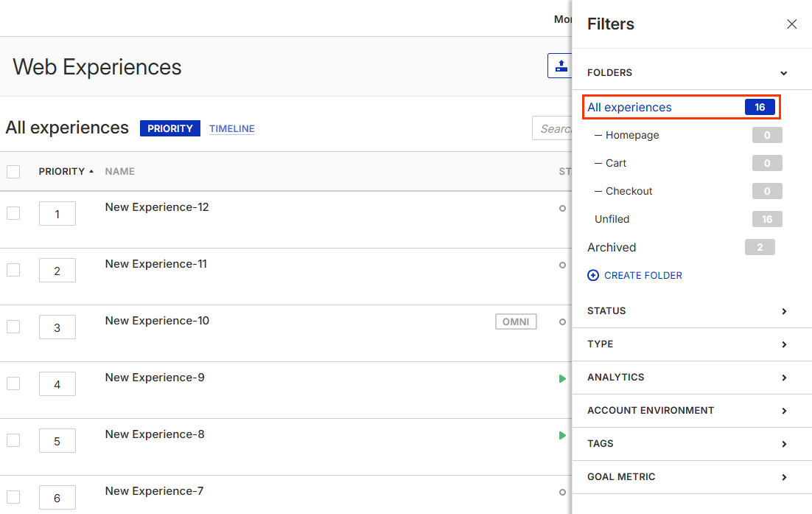
Task: Click the upload icon button beside Web Experiences
Action: pos(561,66)
